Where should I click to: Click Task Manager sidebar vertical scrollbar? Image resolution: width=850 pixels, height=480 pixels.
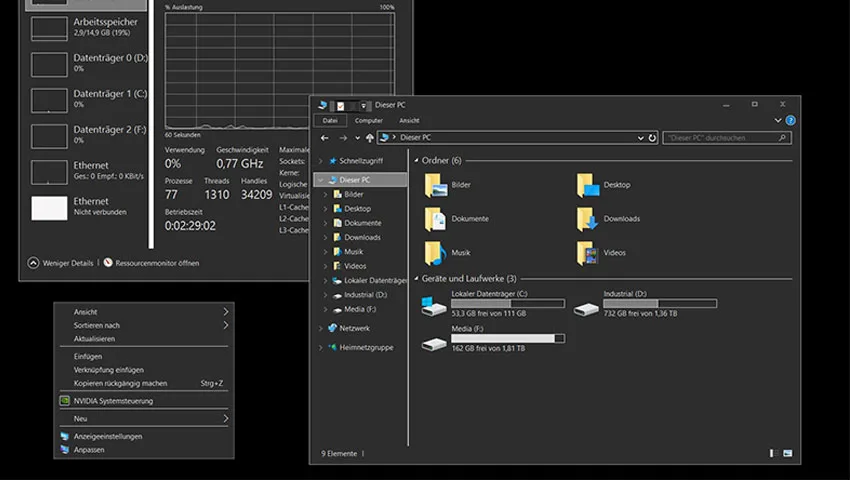[x=151, y=124]
